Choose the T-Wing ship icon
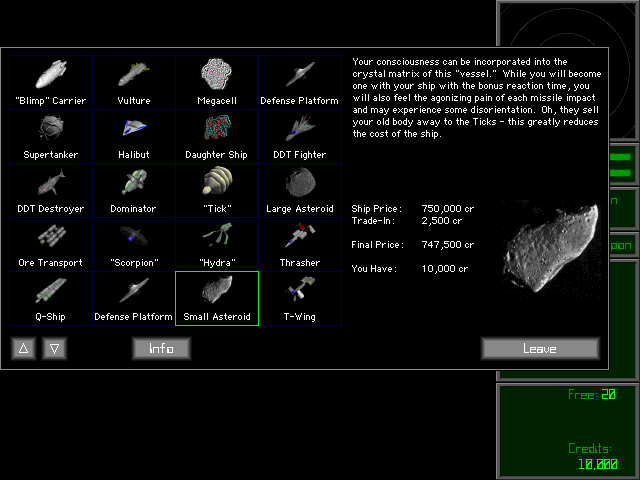 (x=299, y=298)
